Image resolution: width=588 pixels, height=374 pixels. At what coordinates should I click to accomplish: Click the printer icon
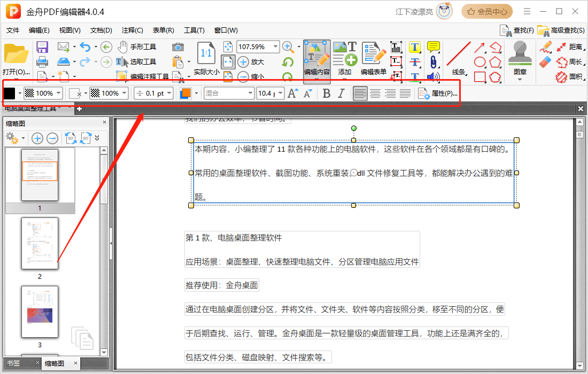tap(42, 61)
